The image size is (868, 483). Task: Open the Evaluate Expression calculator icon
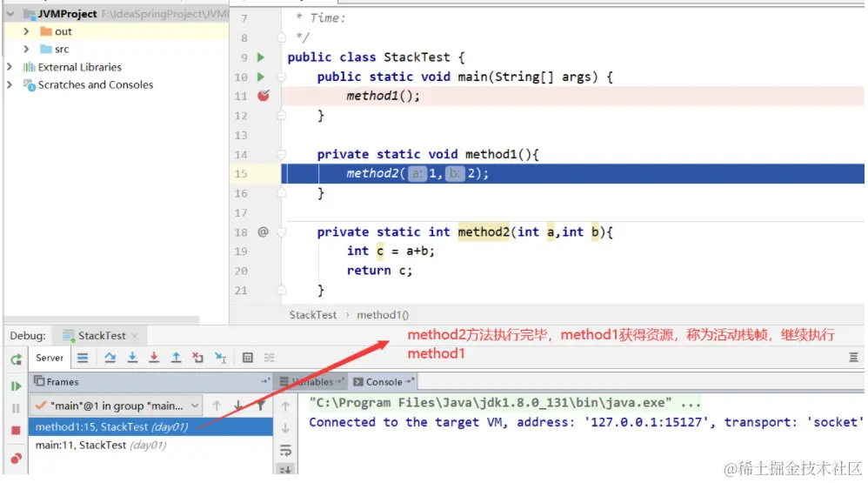click(x=248, y=358)
